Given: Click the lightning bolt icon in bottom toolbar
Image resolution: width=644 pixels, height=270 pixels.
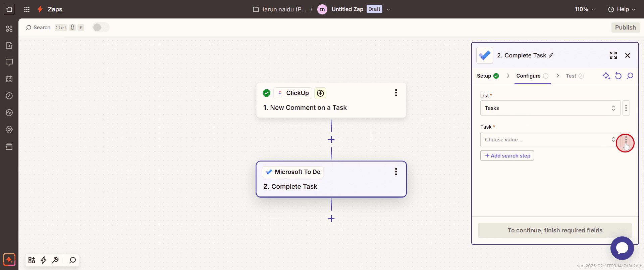Looking at the screenshot, I should click(x=44, y=260).
